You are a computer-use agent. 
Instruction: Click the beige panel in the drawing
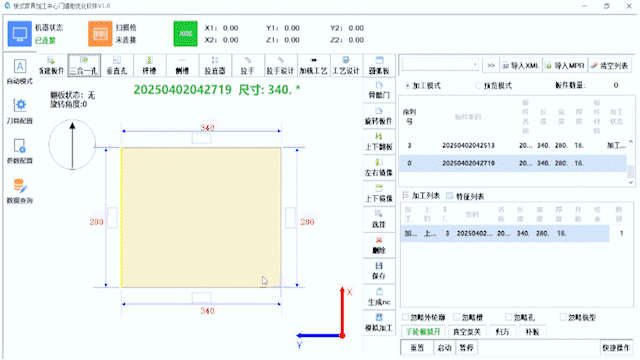[201, 217]
